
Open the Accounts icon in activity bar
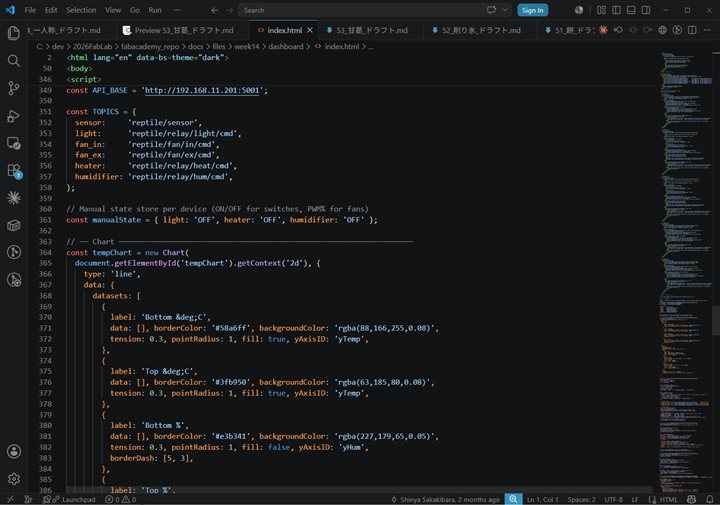pos(14,451)
